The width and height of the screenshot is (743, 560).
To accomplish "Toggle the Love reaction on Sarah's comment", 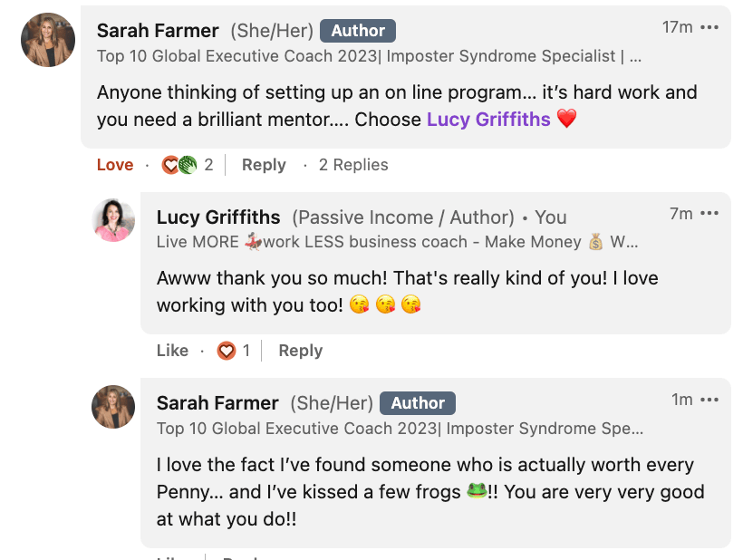I will (x=115, y=165).
